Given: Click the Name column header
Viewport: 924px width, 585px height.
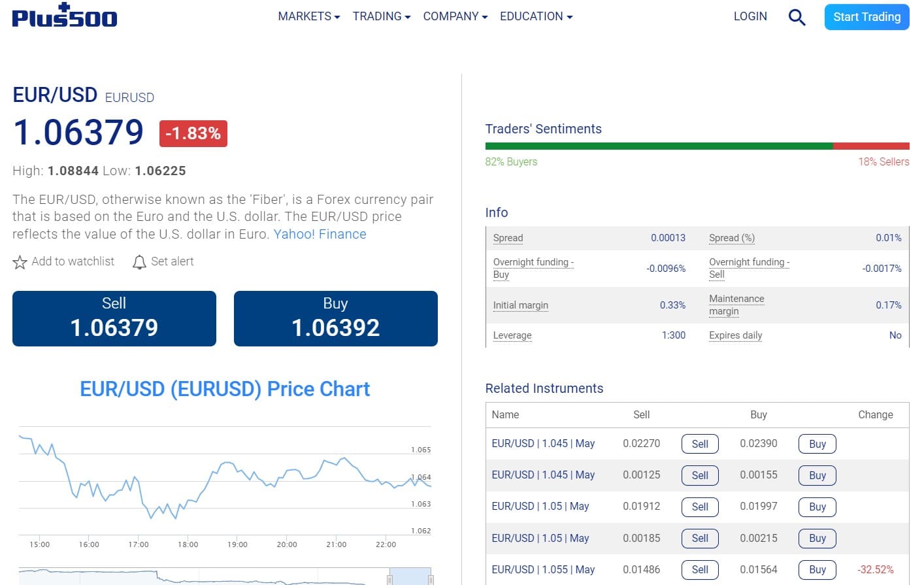Looking at the screenshot, I should click(505, 414).
